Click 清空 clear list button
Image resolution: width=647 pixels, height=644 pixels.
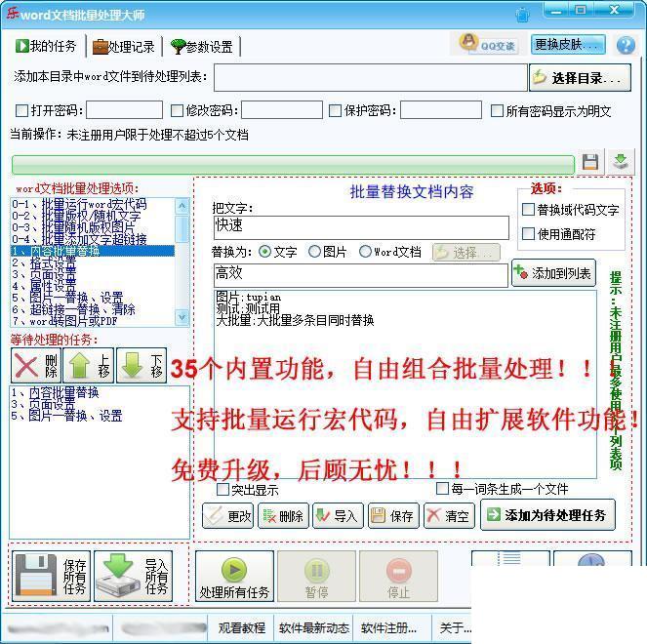pos(449,516)
